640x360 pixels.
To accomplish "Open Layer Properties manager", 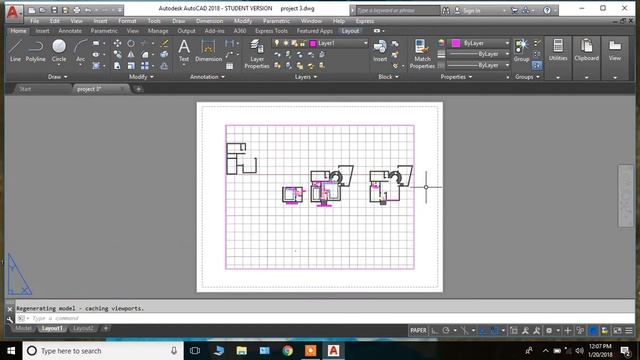I will pyautogui.click(x=257, y=53).
